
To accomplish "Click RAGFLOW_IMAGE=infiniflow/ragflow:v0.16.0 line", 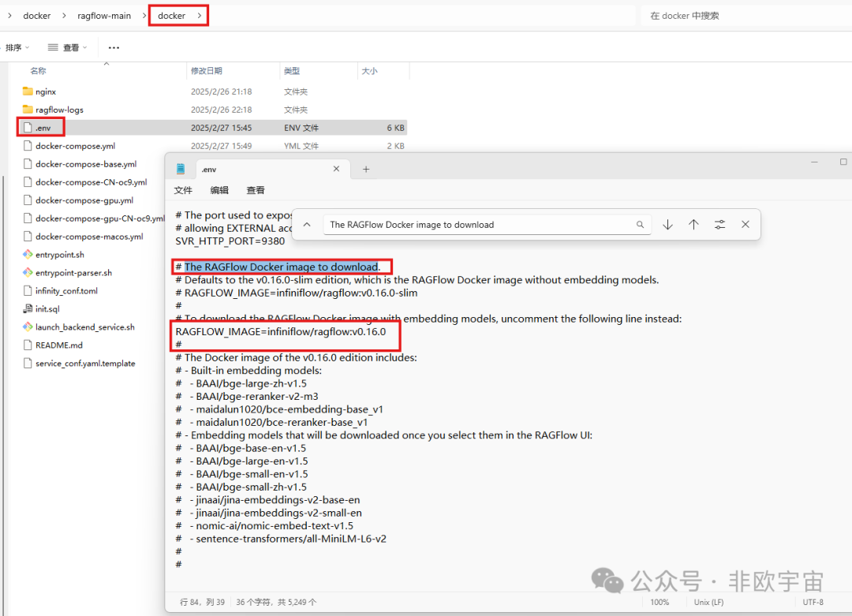I will coord(280,331).
